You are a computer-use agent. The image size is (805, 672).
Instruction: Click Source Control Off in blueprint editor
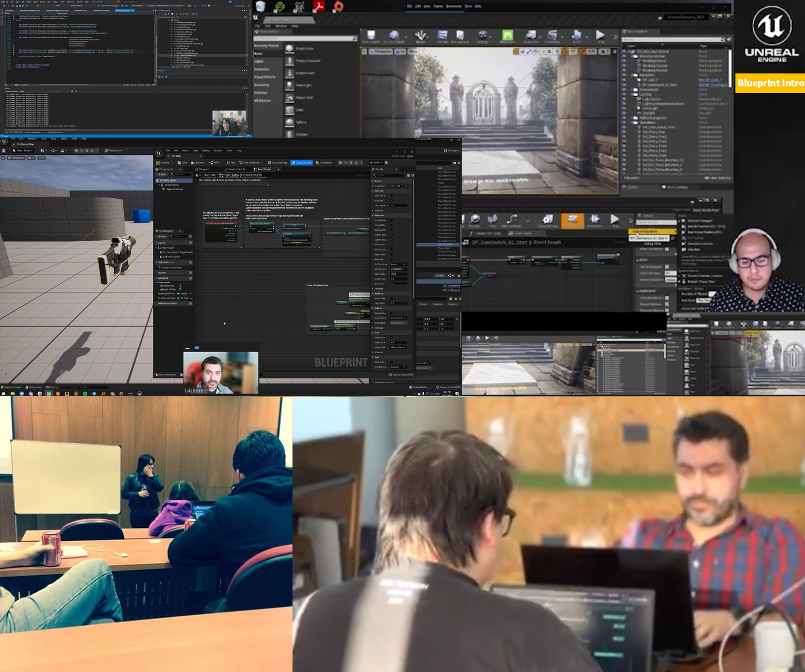point(402,375)
